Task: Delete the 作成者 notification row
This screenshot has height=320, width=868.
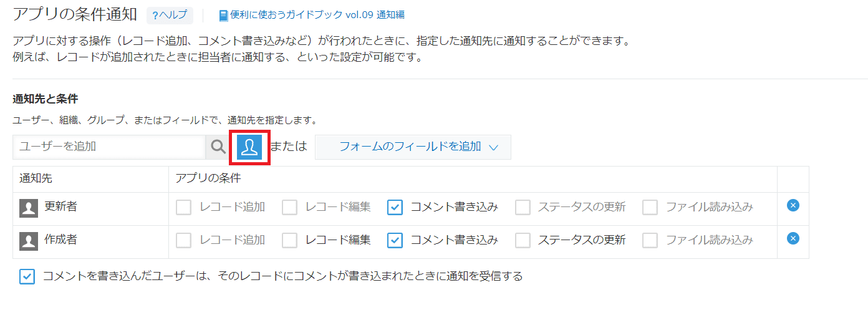Action: pyautogui.click(x=793, y=238)
